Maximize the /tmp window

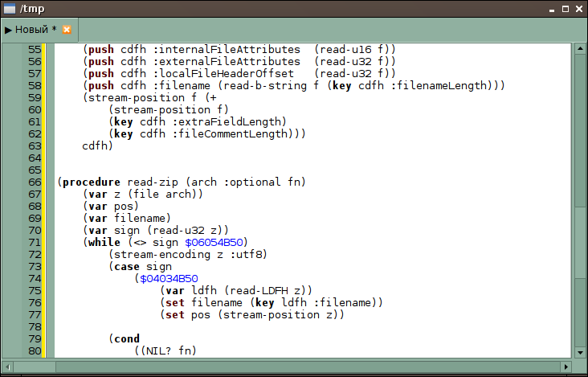coord(565,8)
